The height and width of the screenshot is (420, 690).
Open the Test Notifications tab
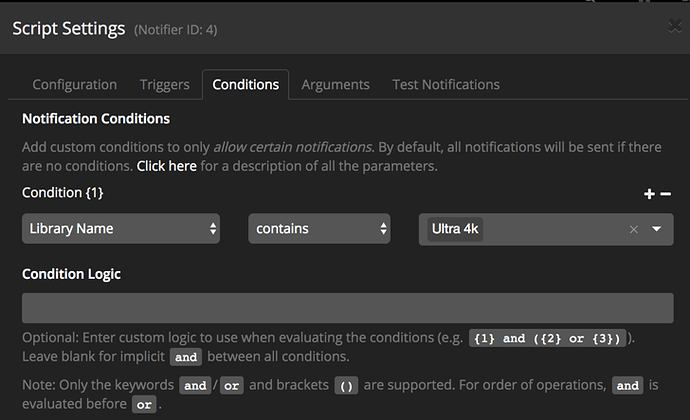pos(446,85)
